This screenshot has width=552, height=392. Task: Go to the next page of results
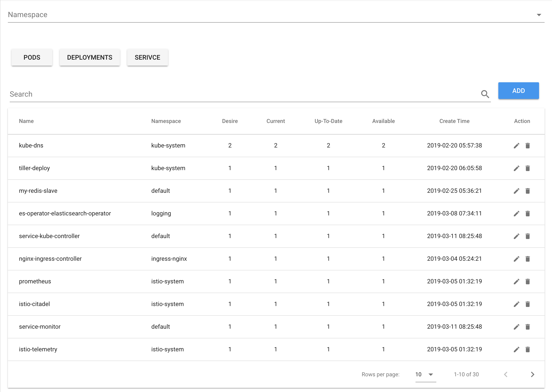coord(532,374)
